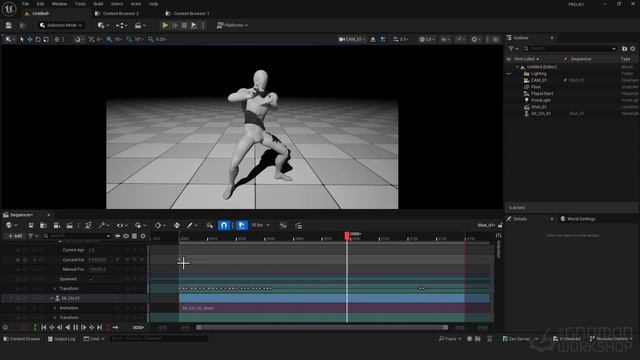Image resolution: width=640 pixels, height=360 pixels.
Task: Select PointLight in the Outliner
Action: (540, 100)
